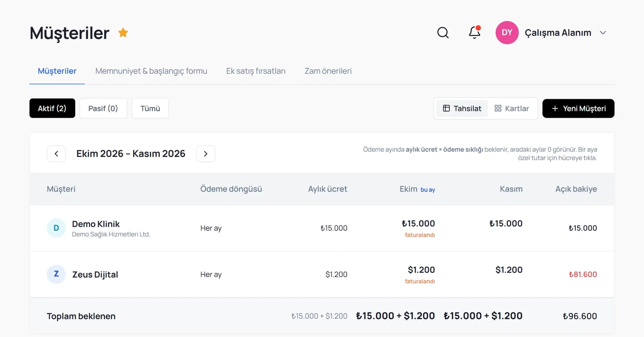Click the Ekim bu ay column header
The image size is (644, 337).
[x=417, y=189]
